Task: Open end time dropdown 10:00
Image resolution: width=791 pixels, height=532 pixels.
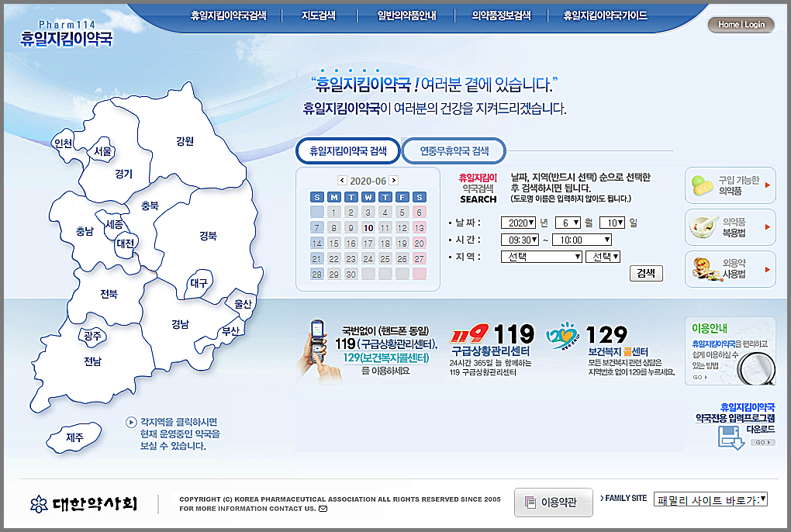Action: point(582,240)
